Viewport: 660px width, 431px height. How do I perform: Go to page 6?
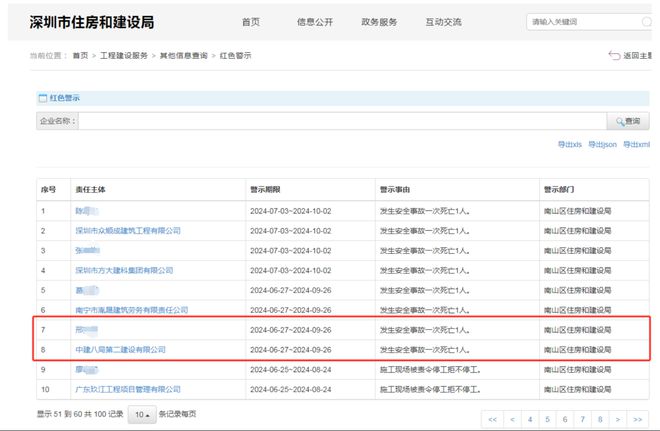565,419
